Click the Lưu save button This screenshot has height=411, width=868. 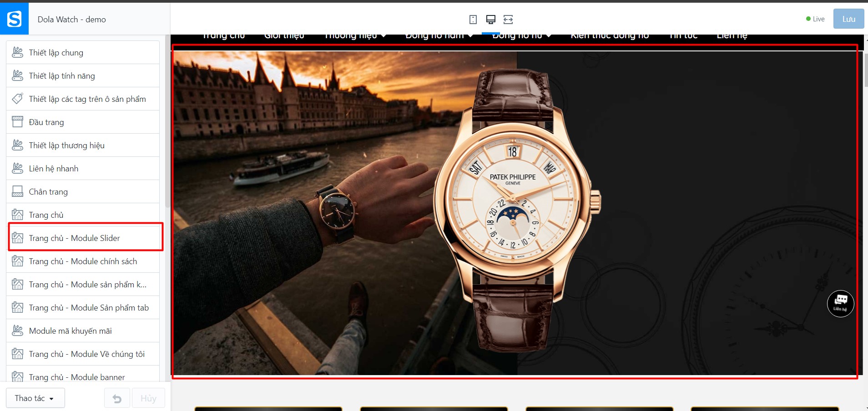point(848,19)
